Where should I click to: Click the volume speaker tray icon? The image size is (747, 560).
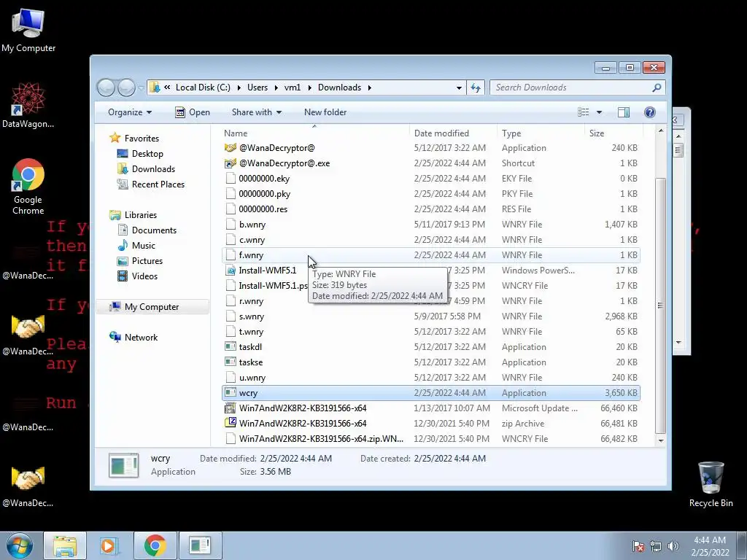673,545
